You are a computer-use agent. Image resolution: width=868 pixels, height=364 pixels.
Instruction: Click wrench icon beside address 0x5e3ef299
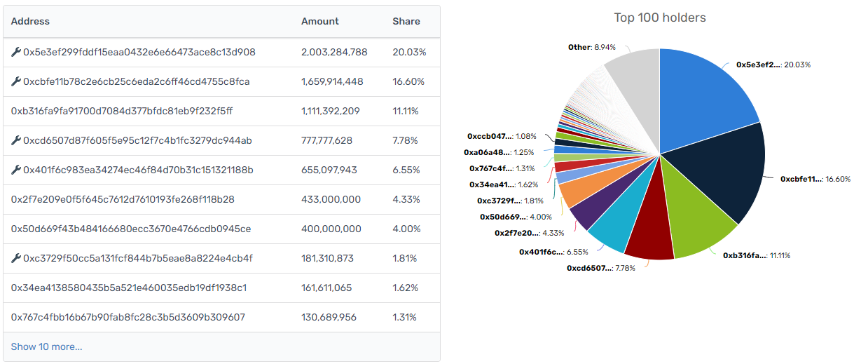pyautogui.click(x=16, y=53)
